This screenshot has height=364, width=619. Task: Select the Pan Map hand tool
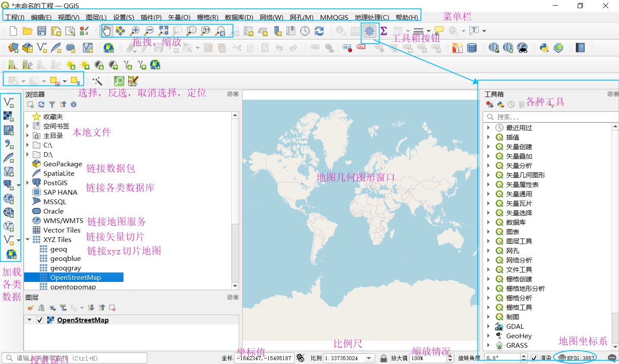(106, 31)
